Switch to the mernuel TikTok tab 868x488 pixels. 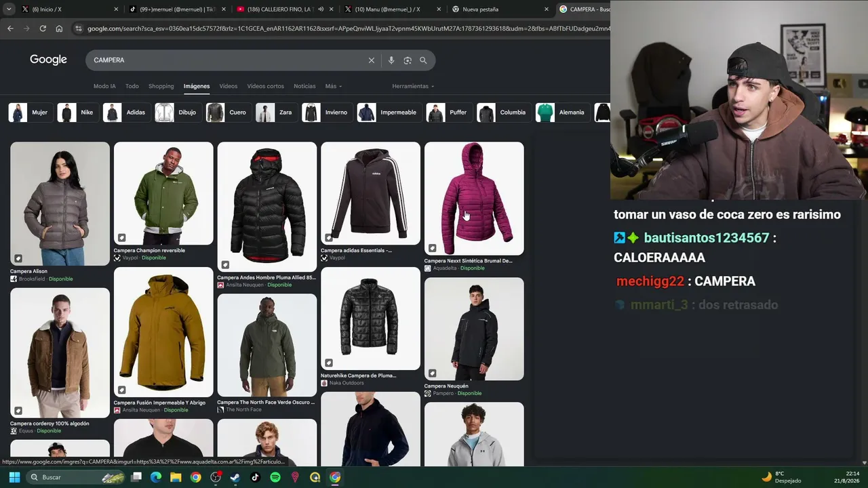click(178, 9)
